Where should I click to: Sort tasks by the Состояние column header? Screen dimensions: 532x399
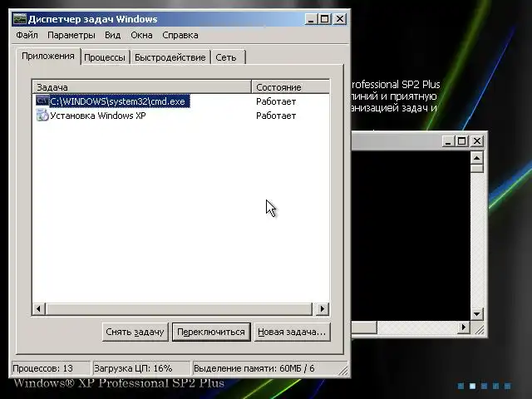pos(290,86)
